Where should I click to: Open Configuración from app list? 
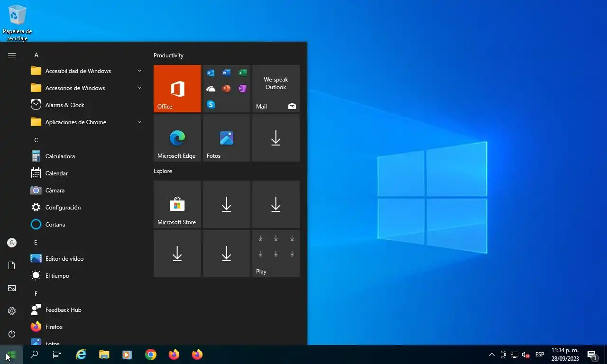click(x=86, y=208)
